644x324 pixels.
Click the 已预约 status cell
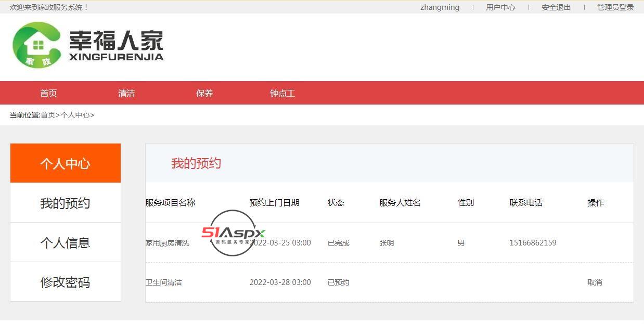[338, 282]
